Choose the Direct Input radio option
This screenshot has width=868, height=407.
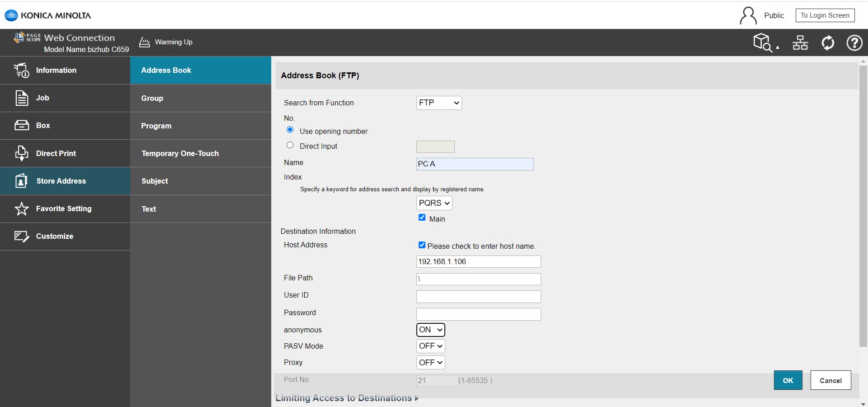pos(290,145)
